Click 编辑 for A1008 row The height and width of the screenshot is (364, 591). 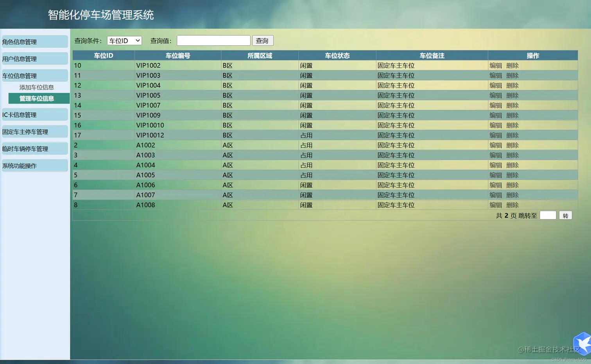point(496,205)
